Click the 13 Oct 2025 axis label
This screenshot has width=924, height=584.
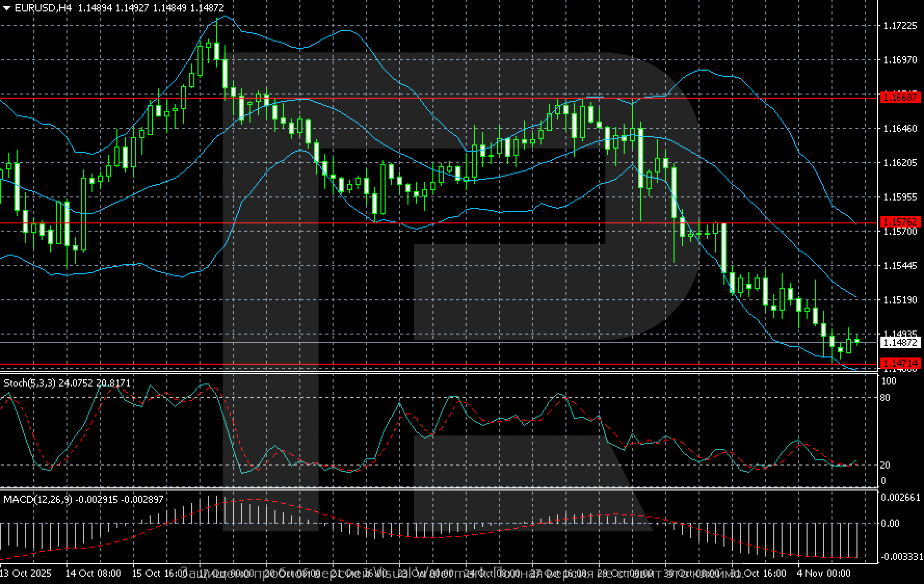tap(26, 574)
